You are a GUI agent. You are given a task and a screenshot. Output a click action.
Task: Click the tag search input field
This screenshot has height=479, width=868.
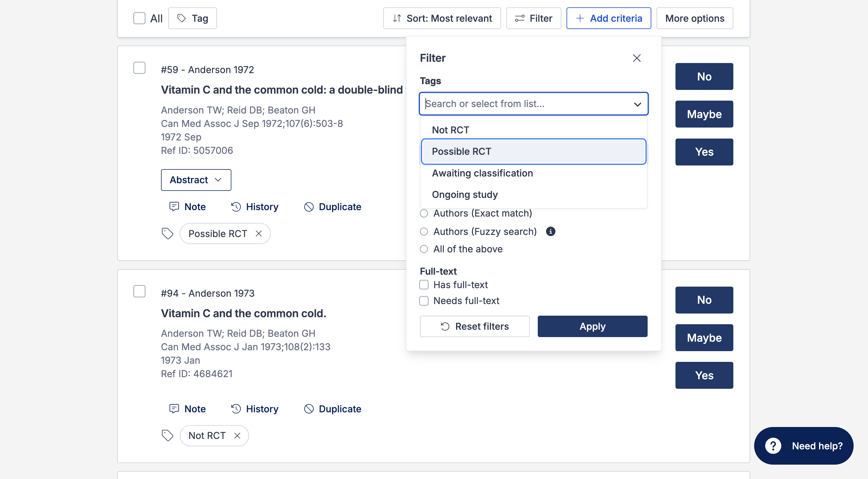pos(526,104)
